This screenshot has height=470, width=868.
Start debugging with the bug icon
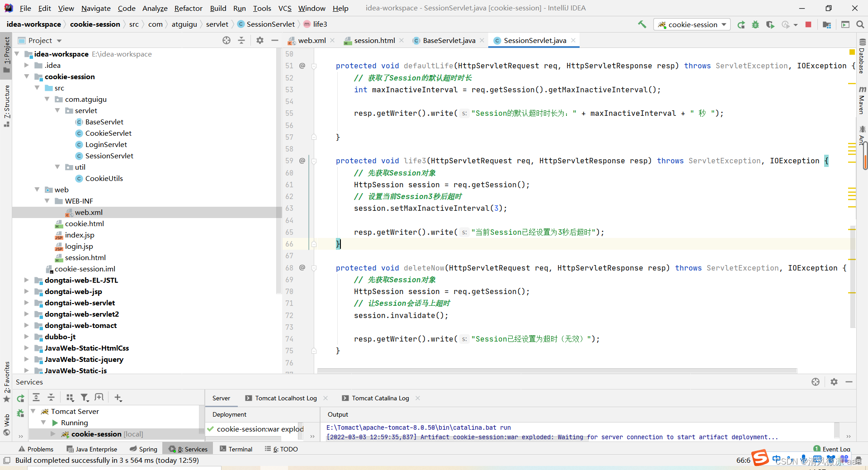click(755, 24)
